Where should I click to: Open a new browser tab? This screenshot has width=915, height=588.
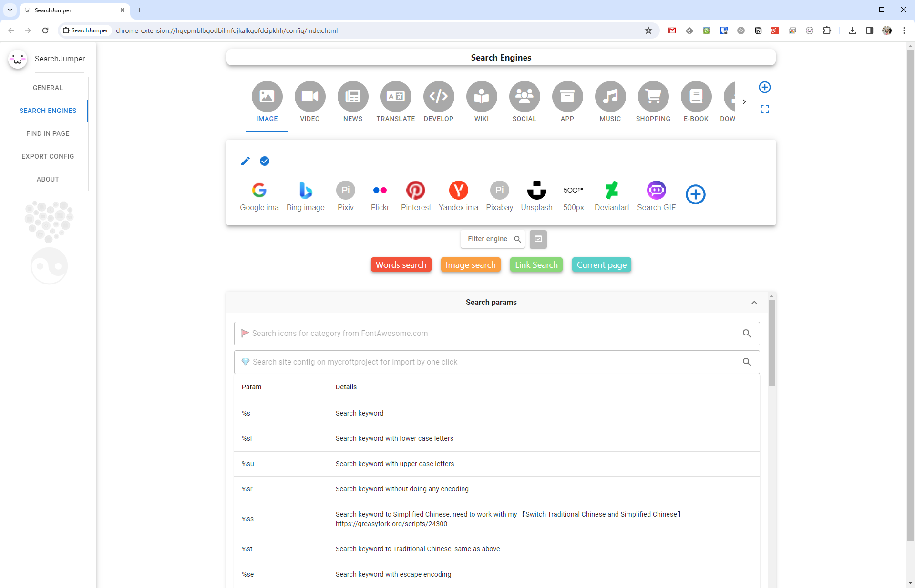click(x=140, y=10)
